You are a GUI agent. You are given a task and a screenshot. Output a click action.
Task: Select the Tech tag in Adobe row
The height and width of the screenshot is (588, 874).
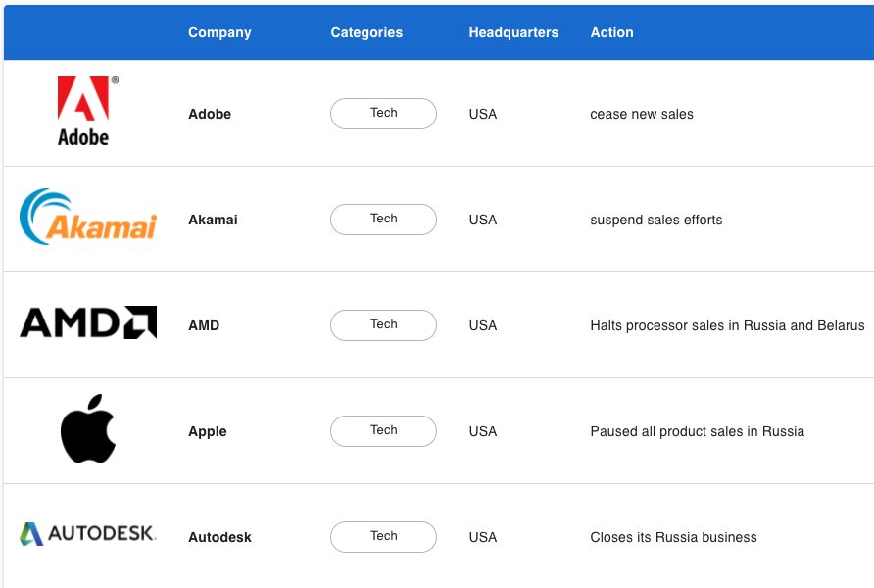click(x=383, y=114)
